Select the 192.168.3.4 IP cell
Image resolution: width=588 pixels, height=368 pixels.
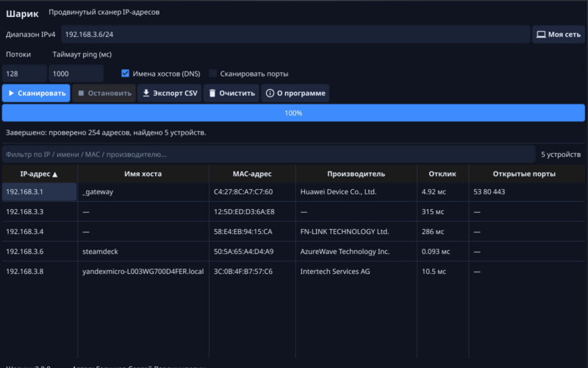[40, 232]
